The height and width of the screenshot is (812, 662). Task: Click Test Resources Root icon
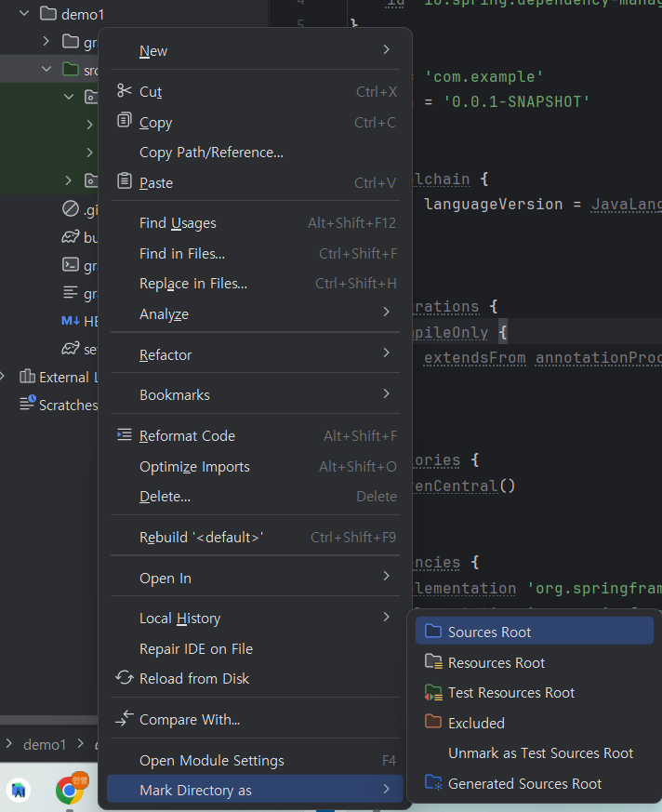pos(433,692)
